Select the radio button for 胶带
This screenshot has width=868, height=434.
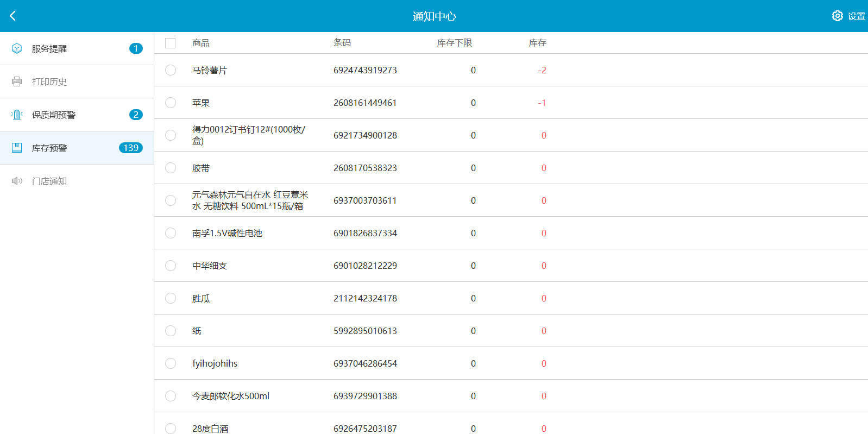171,168
